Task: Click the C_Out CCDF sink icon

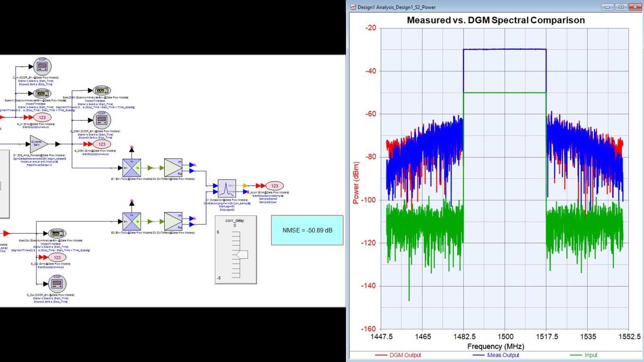Action: coord(57,284)
